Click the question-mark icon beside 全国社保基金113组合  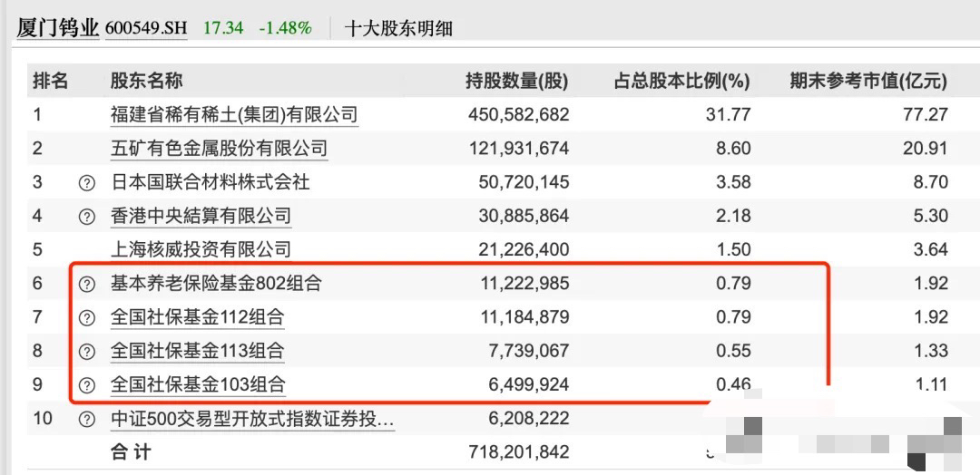[87, 352]
